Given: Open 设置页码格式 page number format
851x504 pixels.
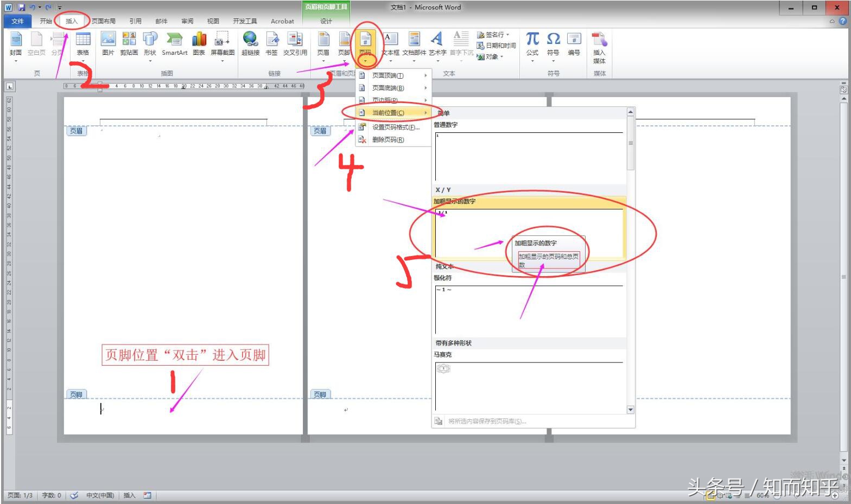Looking at the screenshot, I should tap(393, 127).
